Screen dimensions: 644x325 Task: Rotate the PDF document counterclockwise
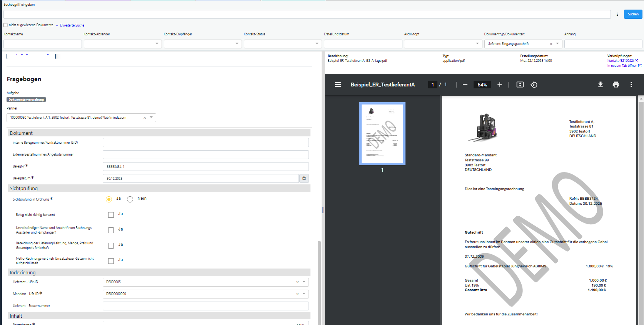click(534, 85)
